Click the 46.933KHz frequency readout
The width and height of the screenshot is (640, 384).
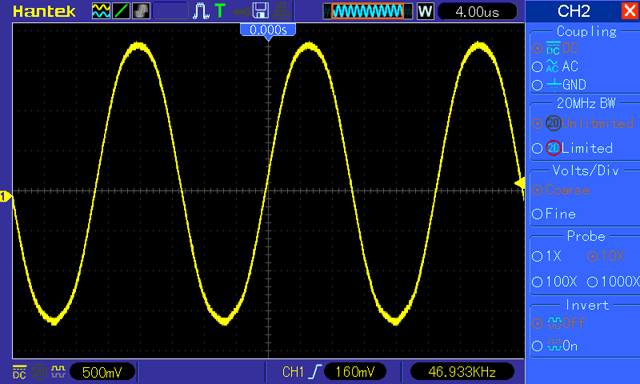click(x=462, y=372)
